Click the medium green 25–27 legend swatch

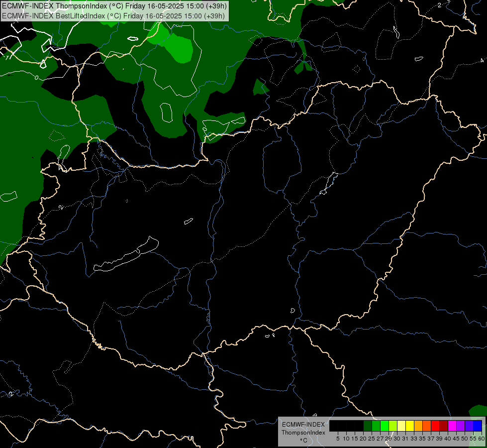pos(376,426)
